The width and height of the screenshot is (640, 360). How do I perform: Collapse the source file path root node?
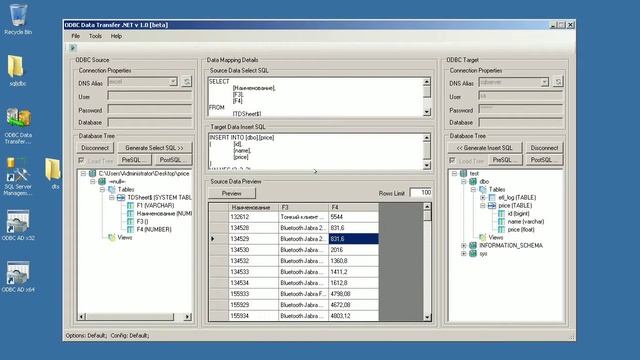(83, 174)
